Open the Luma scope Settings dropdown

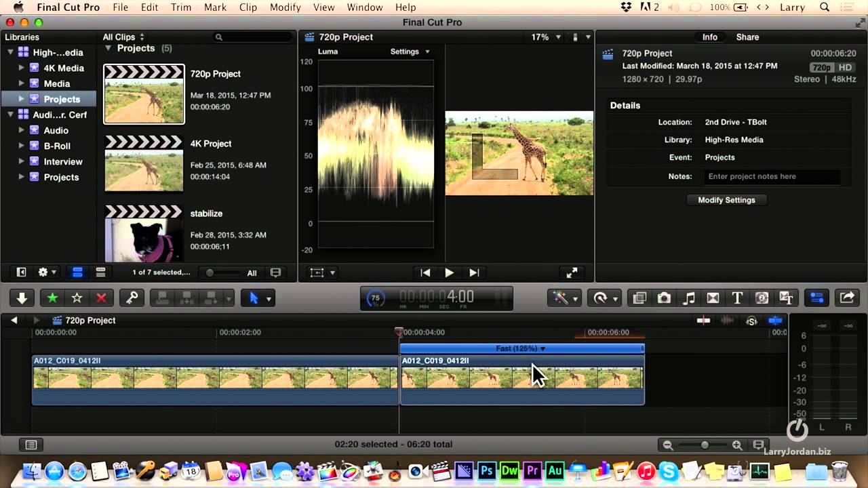click(x=410, y=52)
